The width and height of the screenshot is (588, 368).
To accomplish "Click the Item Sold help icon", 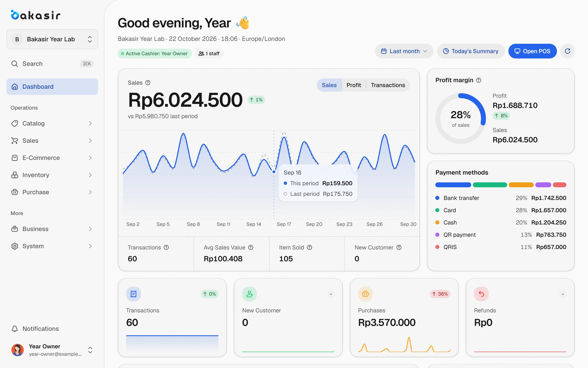I will click(309, 248).
